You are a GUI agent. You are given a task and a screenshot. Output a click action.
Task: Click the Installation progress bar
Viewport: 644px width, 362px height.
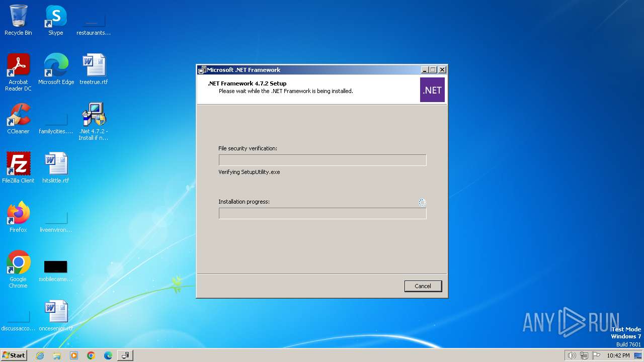click(x=323, y=213)
